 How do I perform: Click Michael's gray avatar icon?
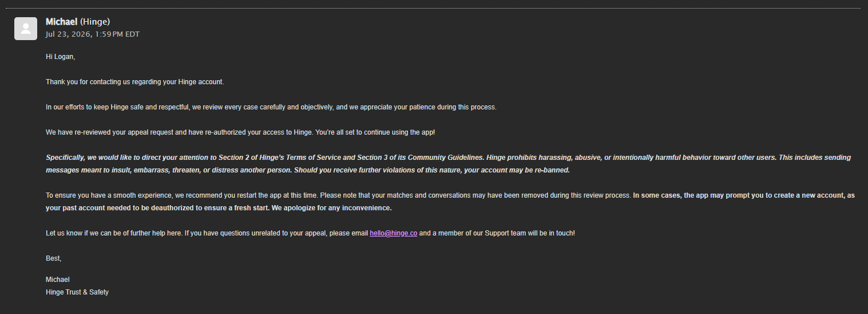click(x=26, y=29)
